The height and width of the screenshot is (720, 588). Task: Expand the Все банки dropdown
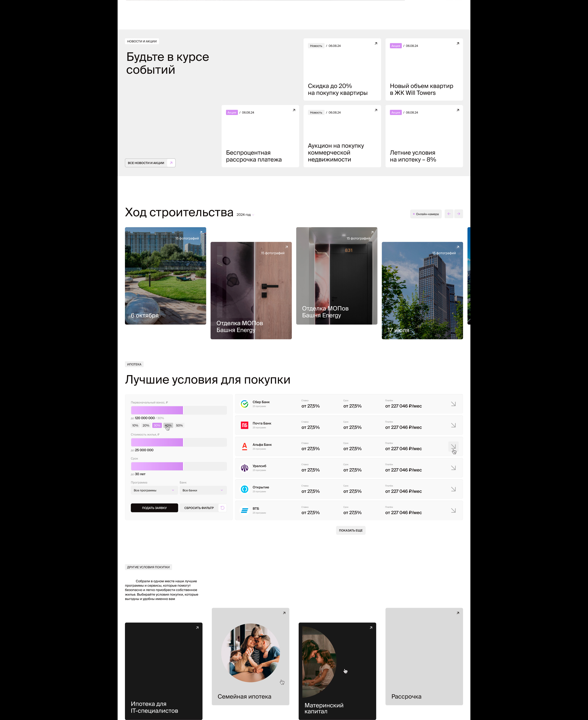(203, 490)
